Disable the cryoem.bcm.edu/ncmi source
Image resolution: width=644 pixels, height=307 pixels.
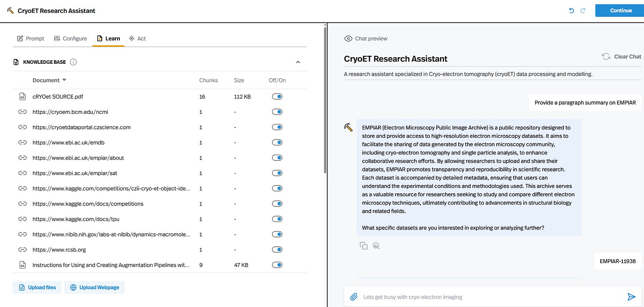coord(277,112)
